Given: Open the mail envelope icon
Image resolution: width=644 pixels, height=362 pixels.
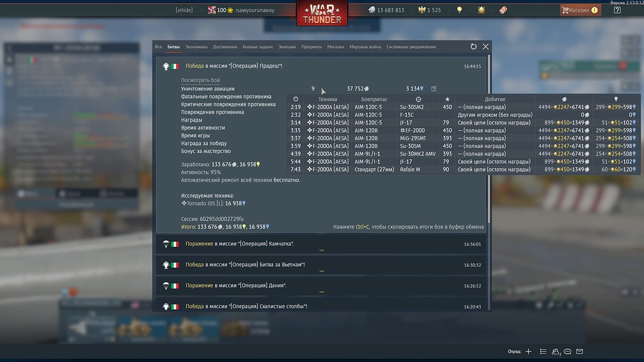Looking at the screenshot, I should tap(580, 352).
